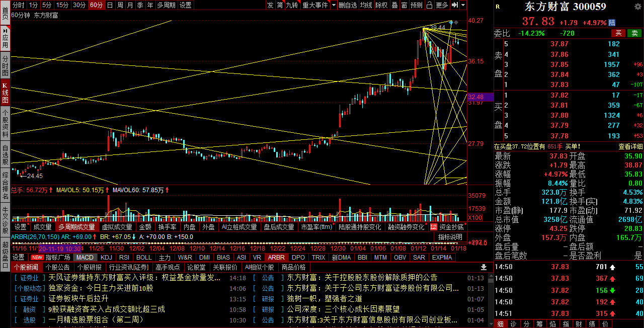Click the 窗 window toolbar button
The width and height of the screenshot is (644, 328).
click(404, 5)
